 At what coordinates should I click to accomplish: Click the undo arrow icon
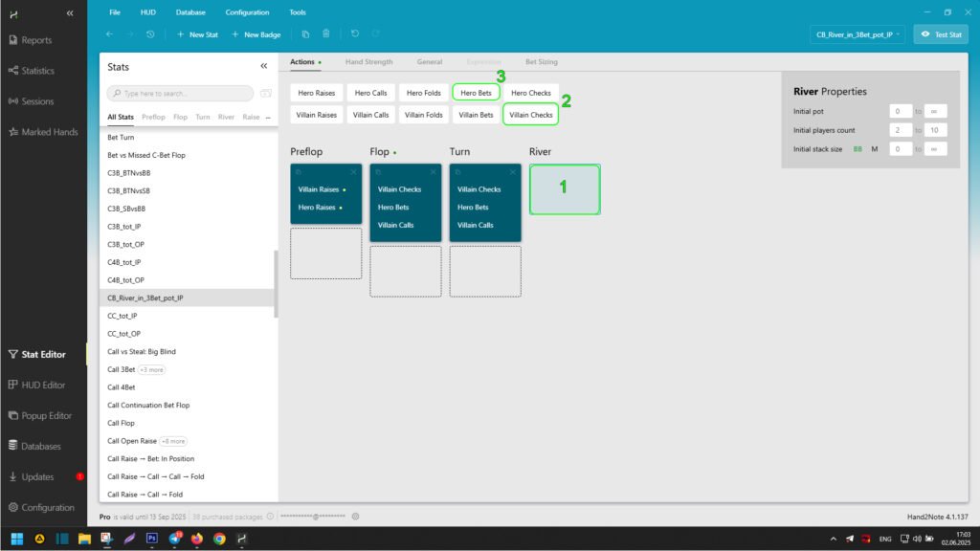pos(355,34)
